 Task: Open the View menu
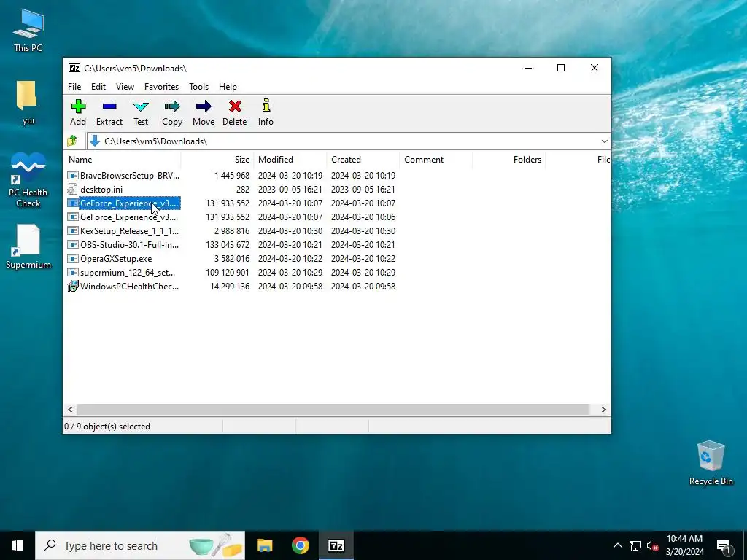click(125, 87)
